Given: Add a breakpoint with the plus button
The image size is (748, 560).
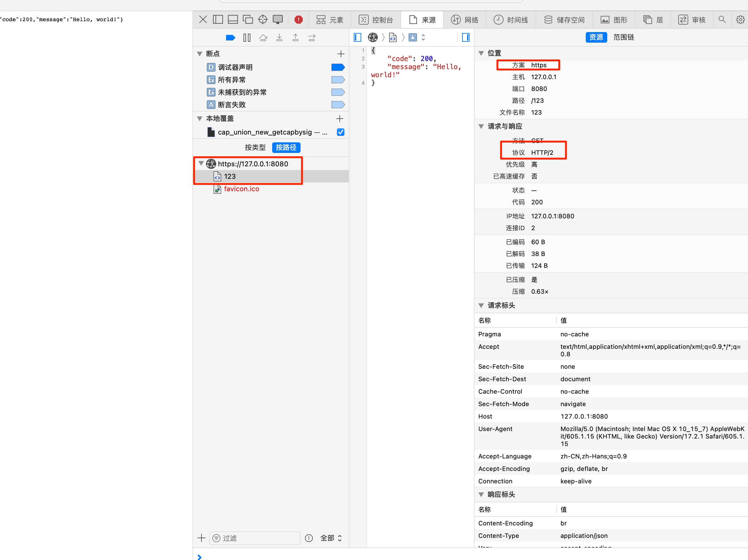Looking at the screenshot, I should [341, 54].
